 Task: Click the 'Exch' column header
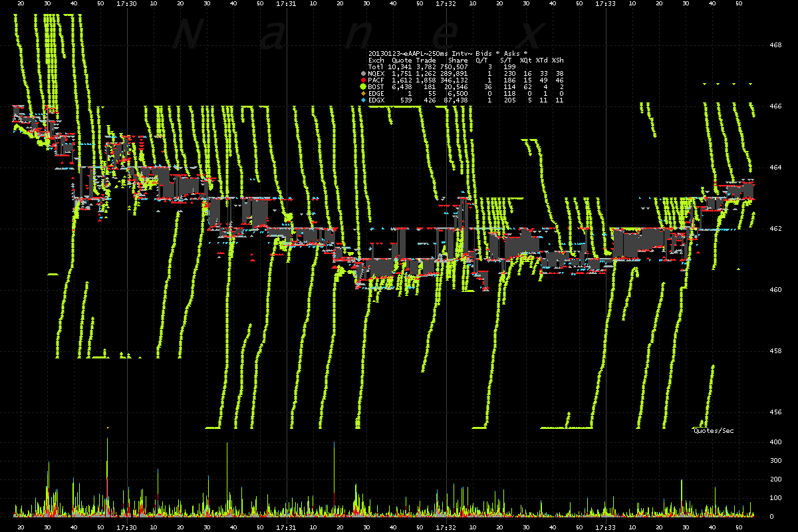click(376, 61)
